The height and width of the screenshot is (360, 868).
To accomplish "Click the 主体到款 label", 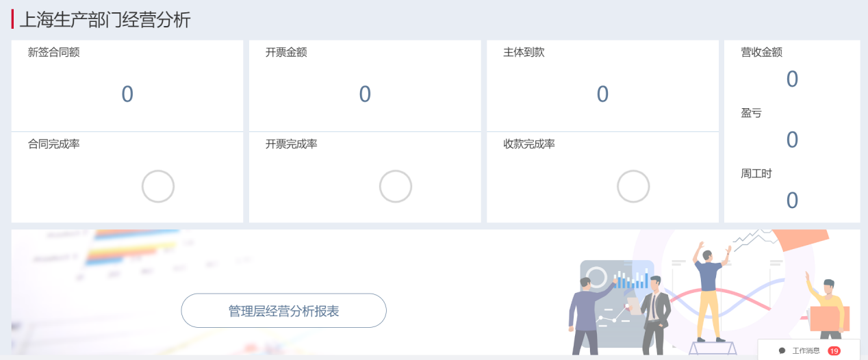I will click(524, 52).
